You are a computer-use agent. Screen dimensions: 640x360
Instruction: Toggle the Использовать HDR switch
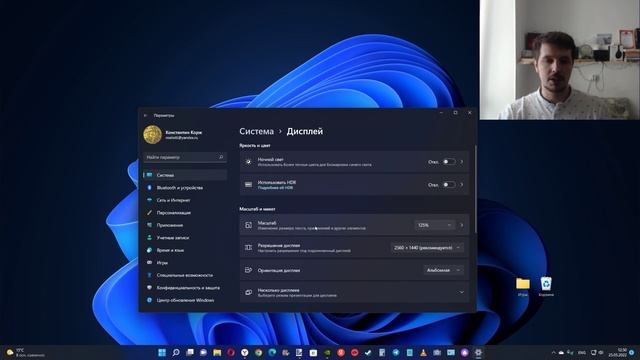coord(449,185)
